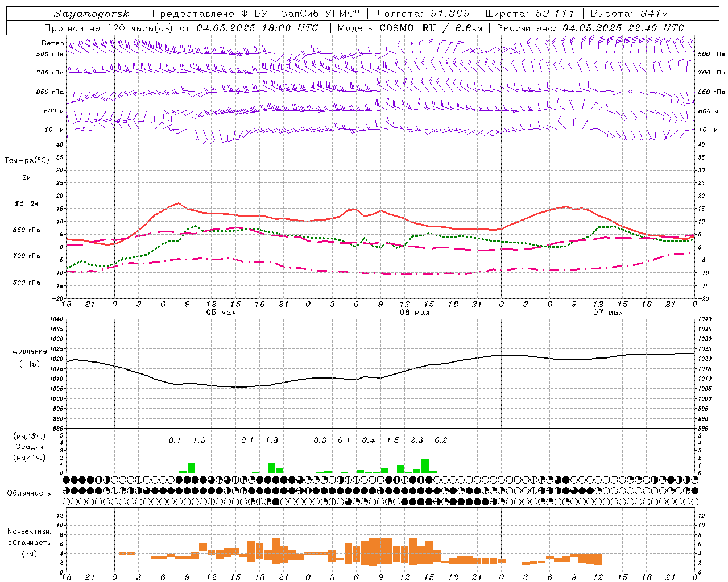This screenshot has height=582, width=728.
Task: Click the "06 мая" date label
Action: click(414, 313)
